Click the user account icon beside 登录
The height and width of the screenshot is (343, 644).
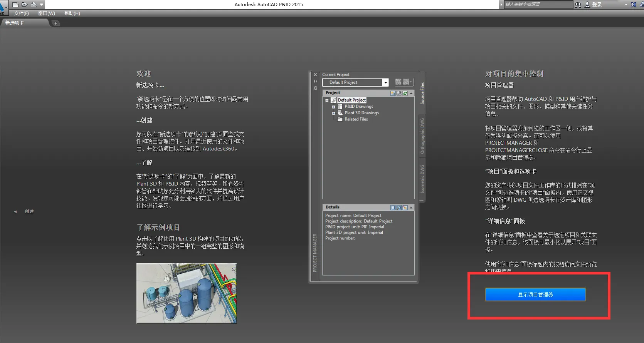[587, 5]
